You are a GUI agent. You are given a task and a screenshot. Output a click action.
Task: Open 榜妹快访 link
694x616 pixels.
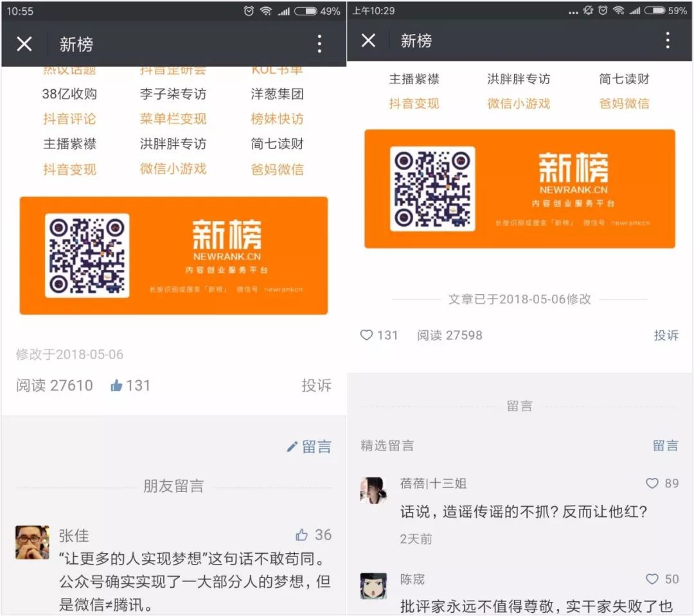277,119
